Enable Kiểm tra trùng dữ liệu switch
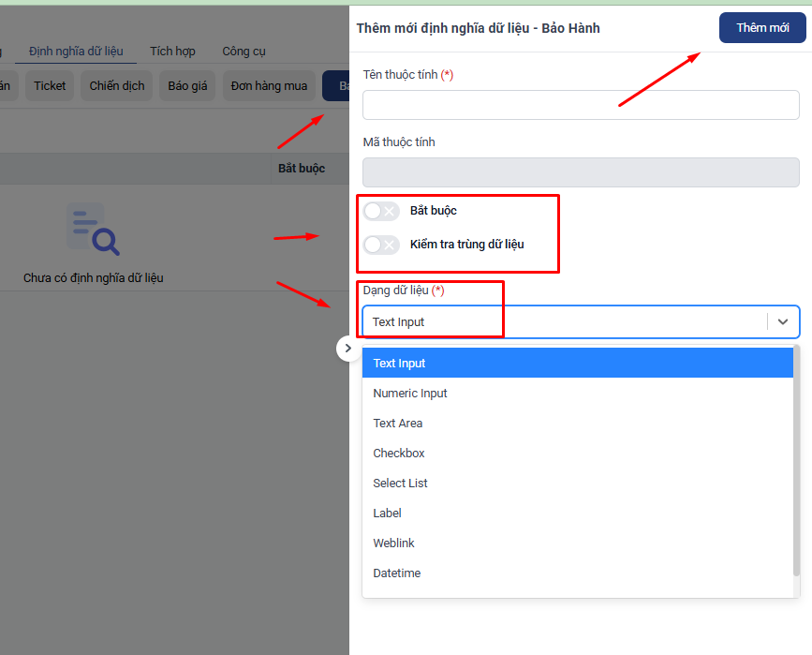Image resolution: width=812 pixels, height=655 pixels. coord(381,245)
